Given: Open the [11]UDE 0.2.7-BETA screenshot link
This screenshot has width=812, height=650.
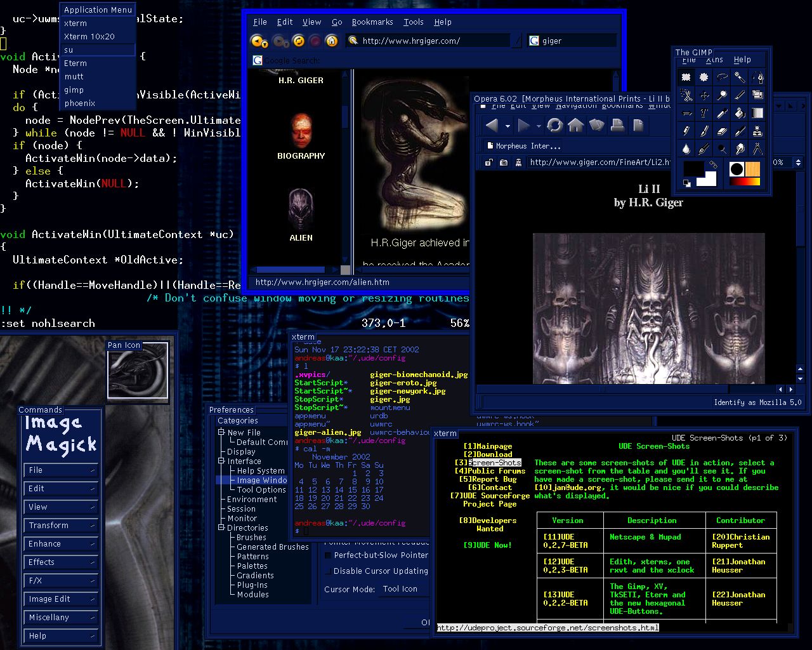Looking at the screenshot, I should [x=565, y=541].
